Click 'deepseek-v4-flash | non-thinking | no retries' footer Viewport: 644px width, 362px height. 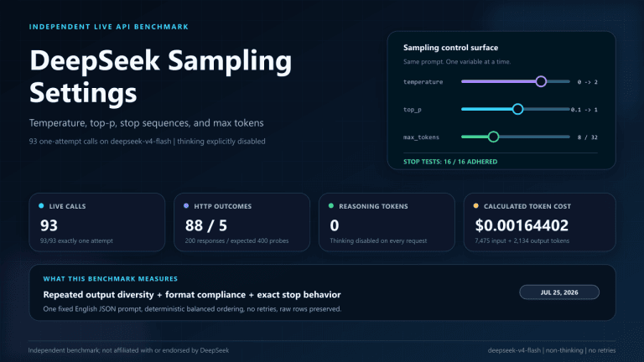tap(552, 350)
